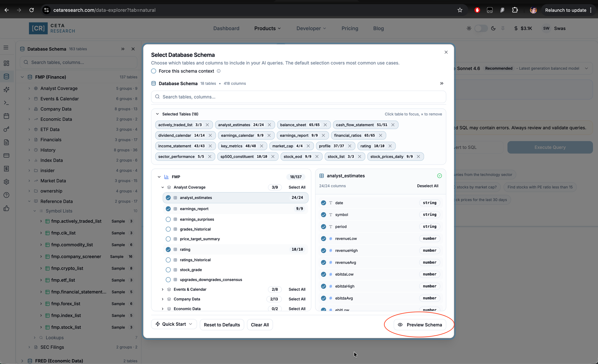
Task: Click the browser reload icon
Action: [31, 10]
